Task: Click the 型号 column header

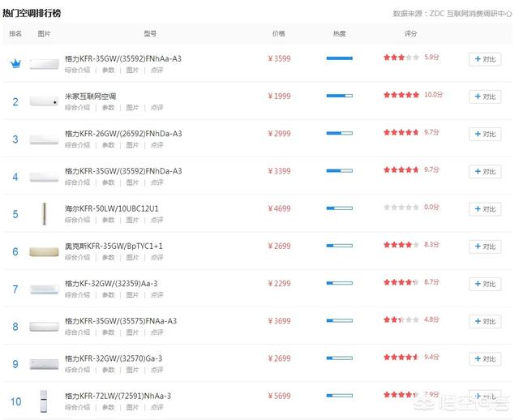Action: pos(150,33)
